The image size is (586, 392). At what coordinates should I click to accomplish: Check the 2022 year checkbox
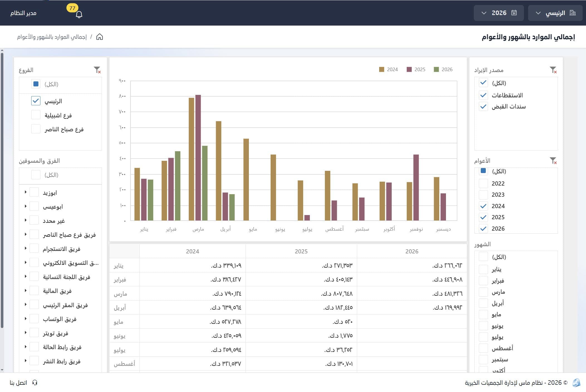pos(483,183)
